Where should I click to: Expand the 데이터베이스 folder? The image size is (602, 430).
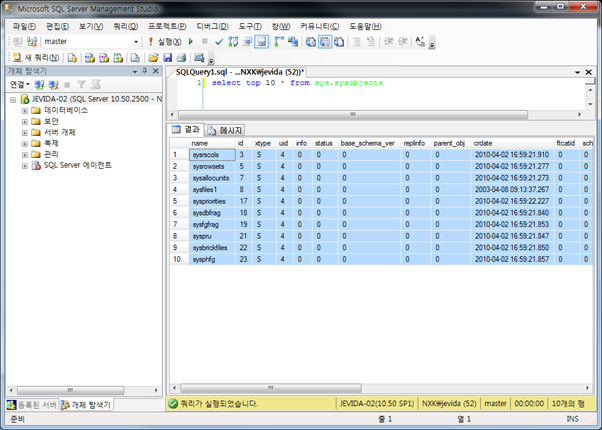coord(25,111)
